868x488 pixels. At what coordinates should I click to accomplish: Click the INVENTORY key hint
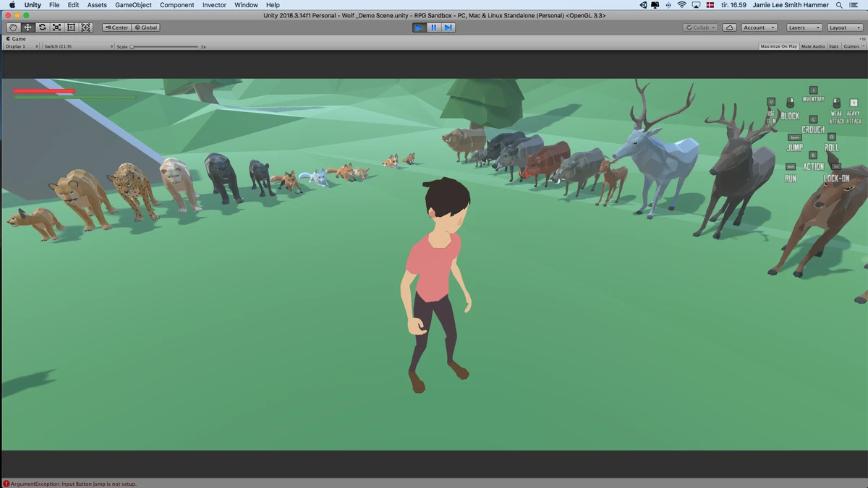tap(813, 95)
